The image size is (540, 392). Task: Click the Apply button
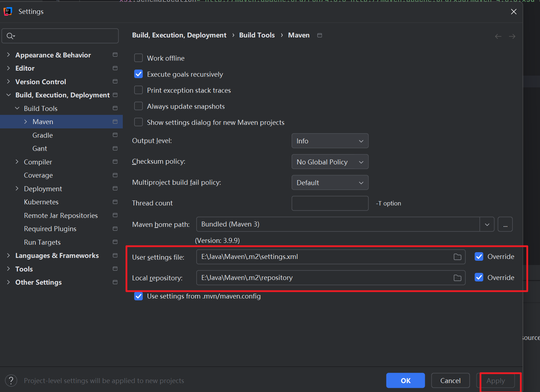click(x=496, y=381)
